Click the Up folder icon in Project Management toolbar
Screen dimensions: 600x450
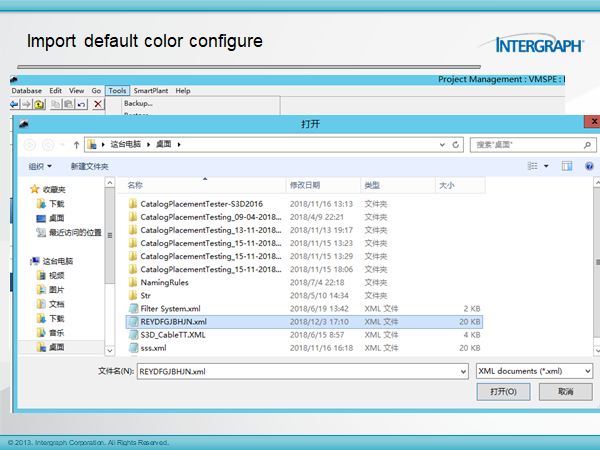pos(39,104)
